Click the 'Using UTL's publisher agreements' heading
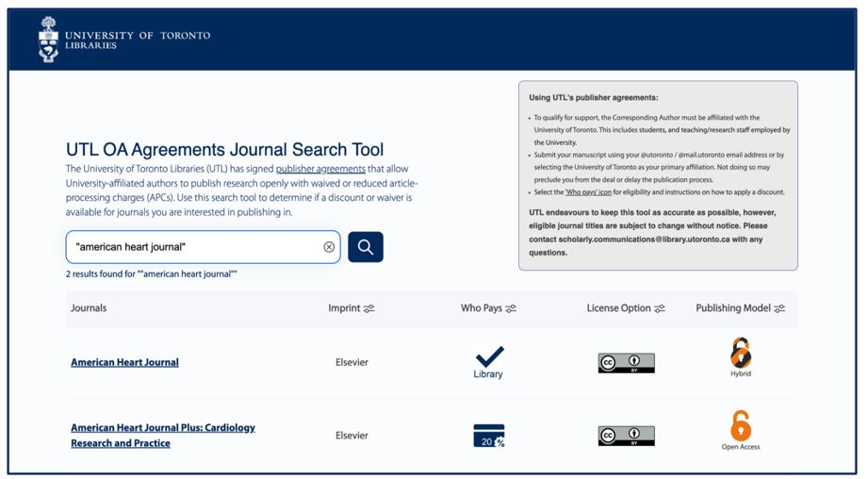Viewport: 868px width, 479px height. [594, 97]
